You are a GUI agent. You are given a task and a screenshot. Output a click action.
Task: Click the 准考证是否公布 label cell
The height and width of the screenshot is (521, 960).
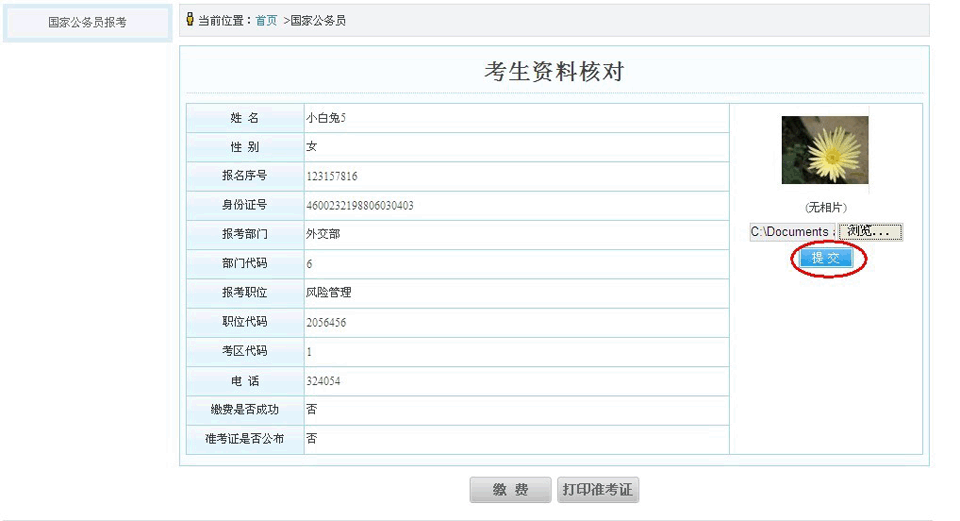(245, 440)
